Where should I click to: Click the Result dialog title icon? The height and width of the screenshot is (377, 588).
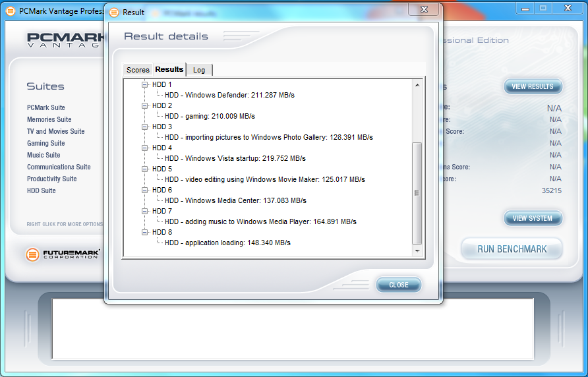tap(114, 13)
